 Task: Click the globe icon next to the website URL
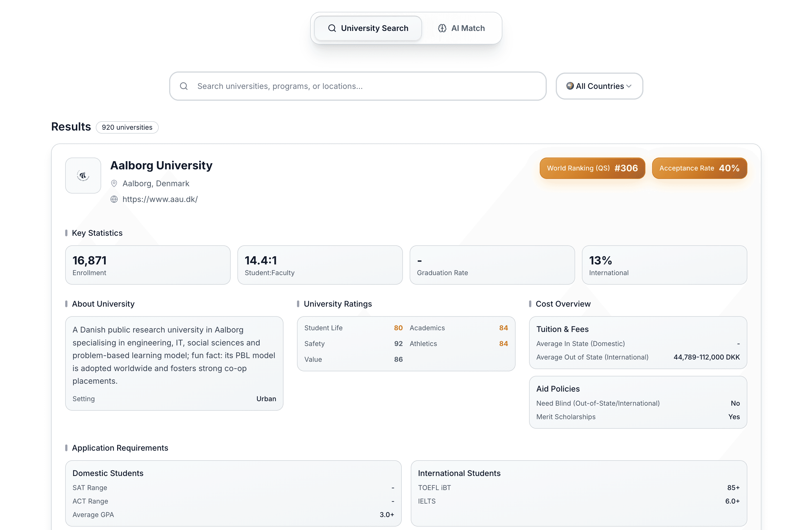tap(114, 199)
